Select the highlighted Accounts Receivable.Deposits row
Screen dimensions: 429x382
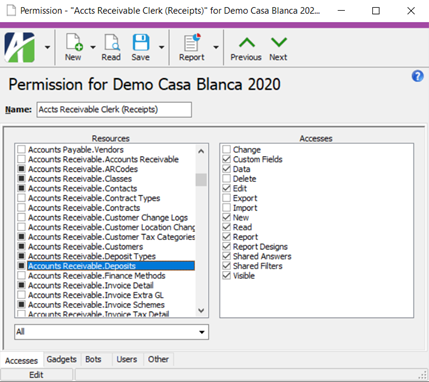[x=111, y=266]
